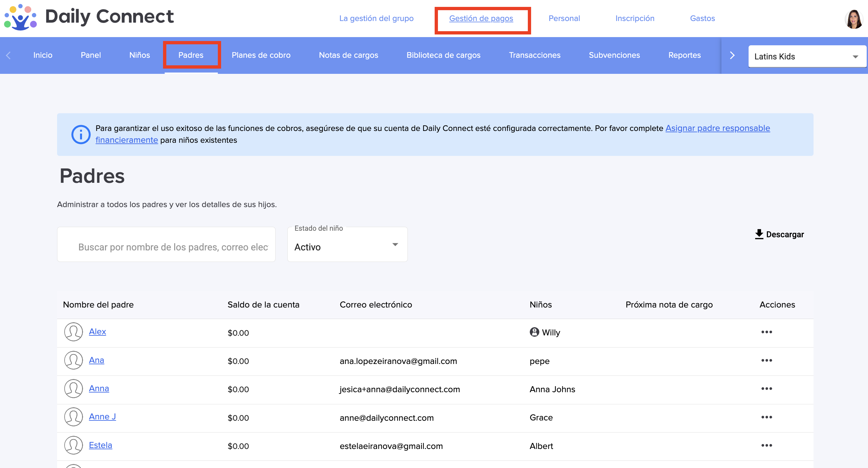Viewport: 868px width, 468px height.
Task: Open the user profile avatar
Action: (x=854, y=19)
